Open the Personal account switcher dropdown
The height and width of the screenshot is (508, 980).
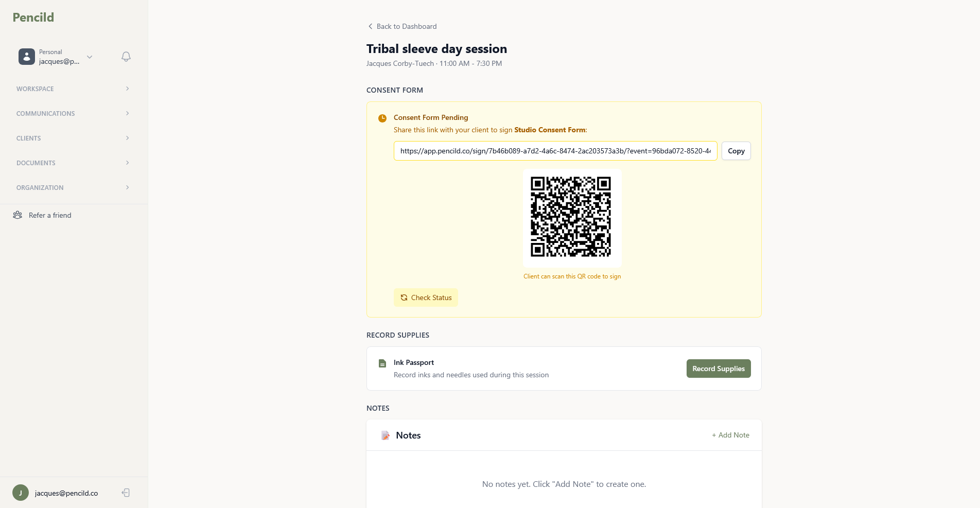pyautogui.click(x=90, y=57)
